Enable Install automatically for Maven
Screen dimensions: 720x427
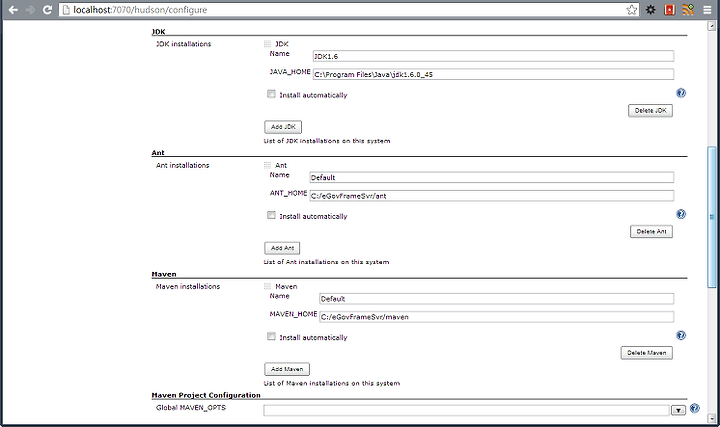click(x=271, y=337)
